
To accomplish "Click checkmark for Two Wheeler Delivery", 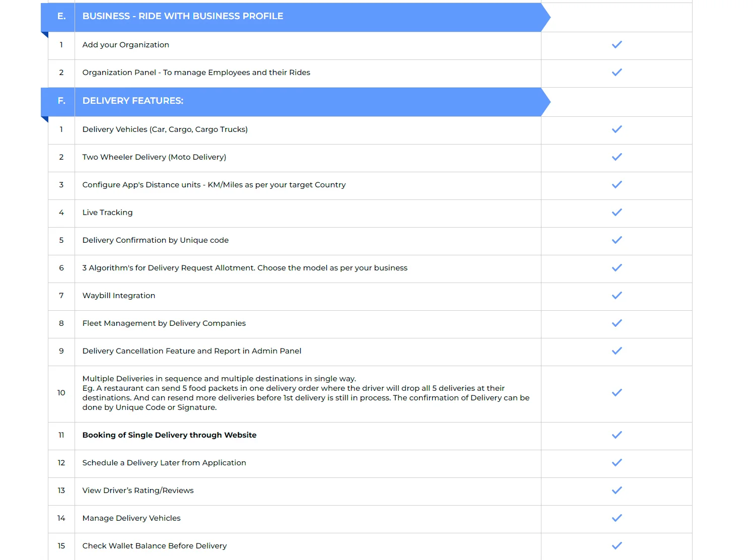I will pos(617,157).
